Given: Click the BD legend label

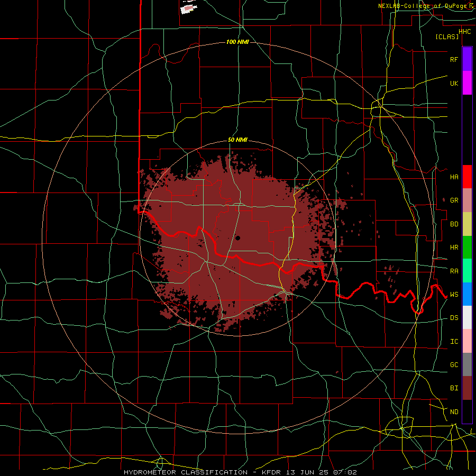Looking at the screenshot, I should click(x=454, y=224).
